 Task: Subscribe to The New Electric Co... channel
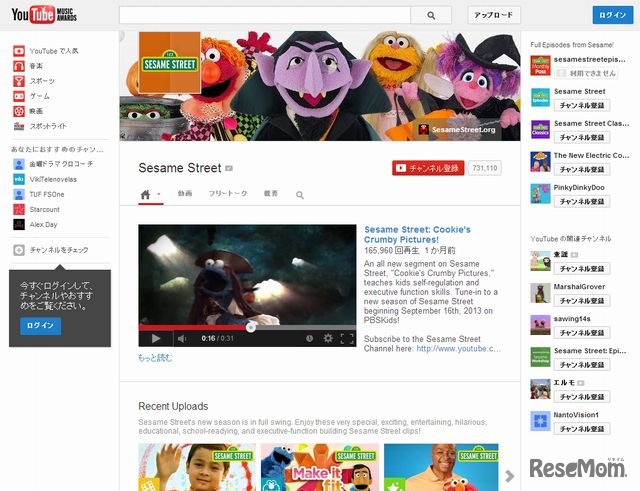pos(582,169)
